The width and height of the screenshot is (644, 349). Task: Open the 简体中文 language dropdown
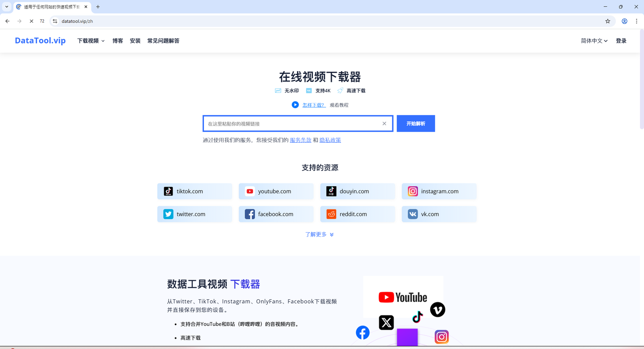pos(594,41)
